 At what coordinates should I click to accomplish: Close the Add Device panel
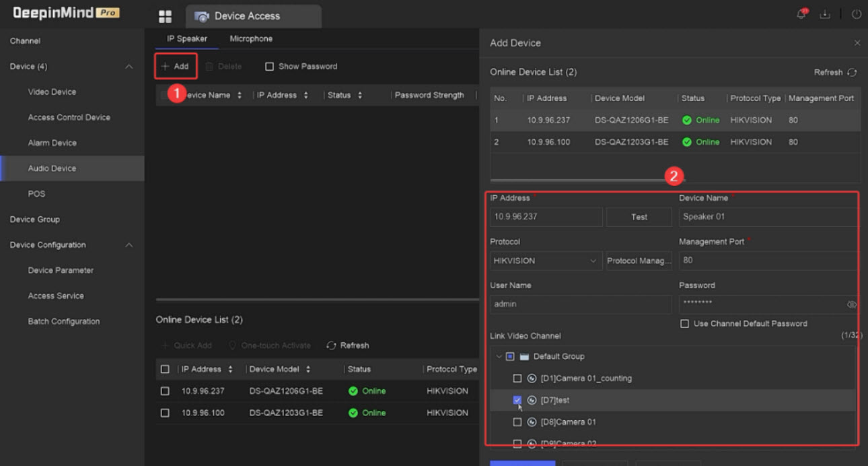857,43
